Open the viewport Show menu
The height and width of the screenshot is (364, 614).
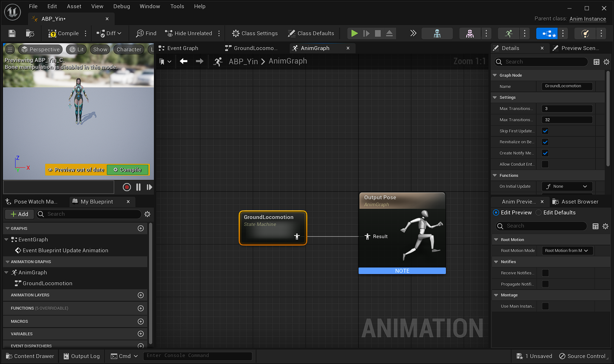(x=100, y=49)
